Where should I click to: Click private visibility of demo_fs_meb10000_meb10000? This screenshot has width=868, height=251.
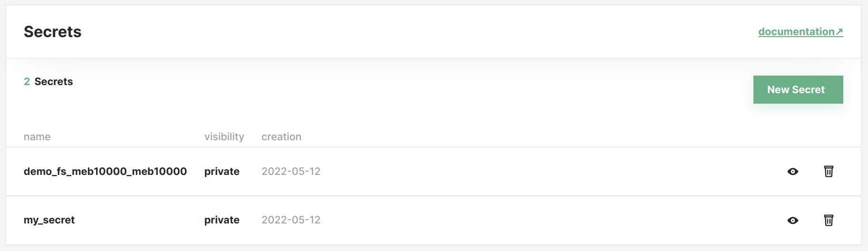coord(222,172)
